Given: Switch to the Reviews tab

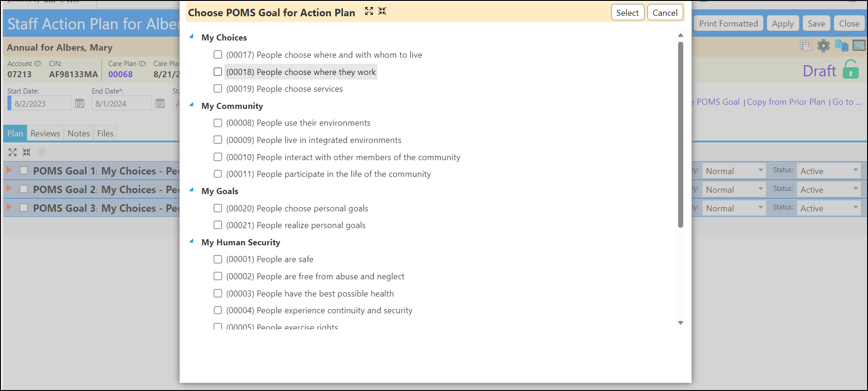Looking at the screenshot, I should click(45, 134).
